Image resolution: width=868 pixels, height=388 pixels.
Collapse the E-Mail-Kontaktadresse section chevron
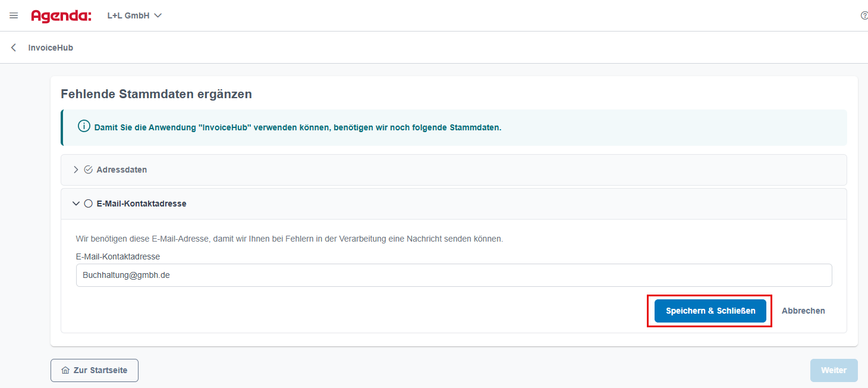76,204
